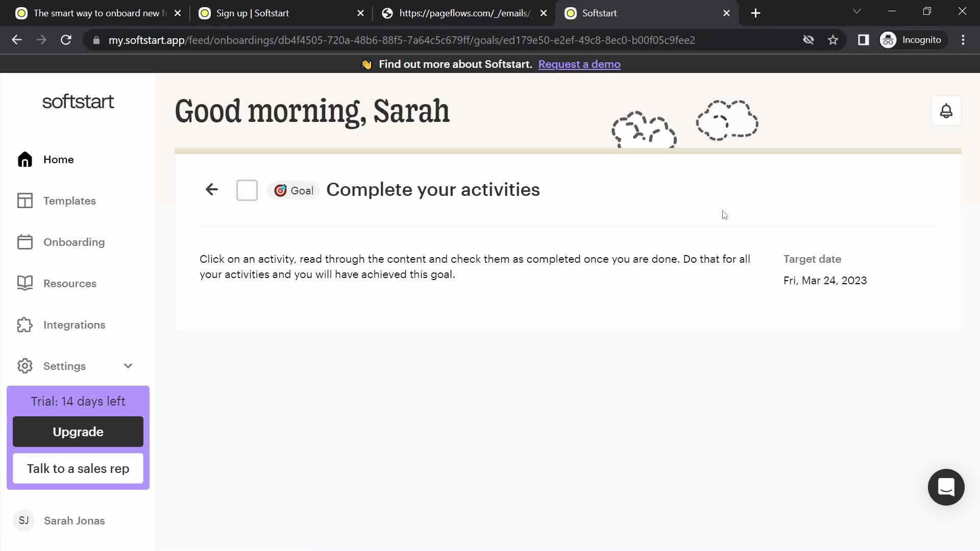Click 'Good morning, Sarah' heading
980x551 pixels.
(312, 112)
